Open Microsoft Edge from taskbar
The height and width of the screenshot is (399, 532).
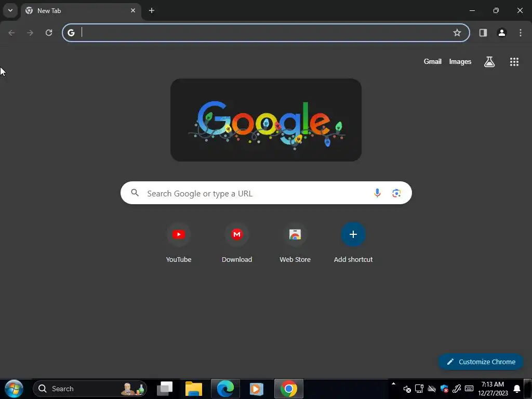coord(225,389)
